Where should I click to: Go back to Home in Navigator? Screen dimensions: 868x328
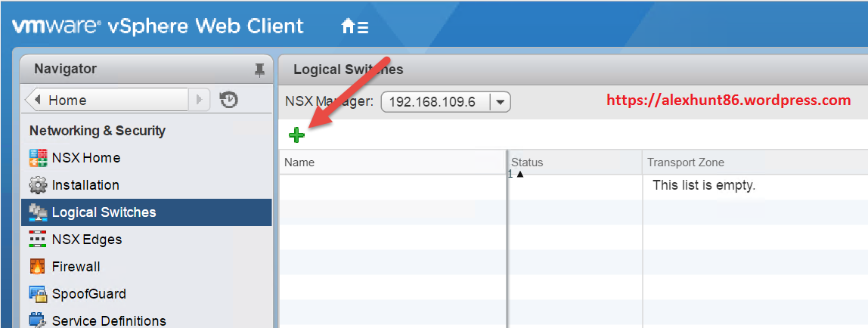point(107,100)
